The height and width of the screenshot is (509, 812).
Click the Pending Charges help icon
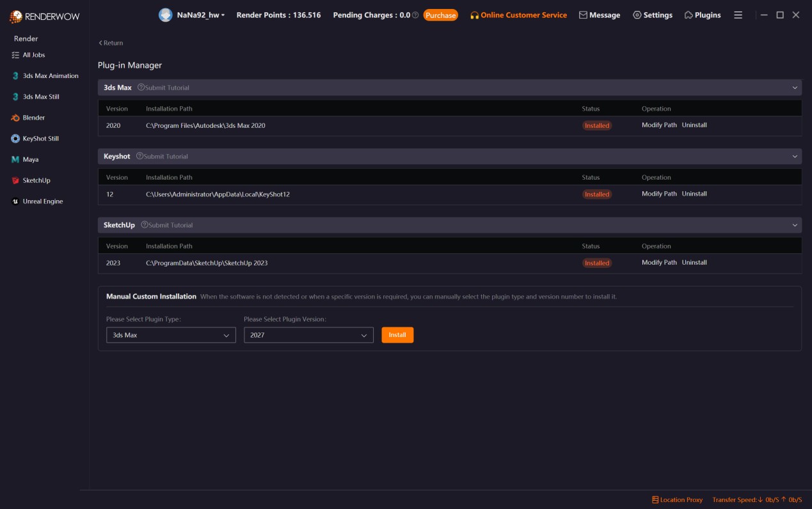415,15
